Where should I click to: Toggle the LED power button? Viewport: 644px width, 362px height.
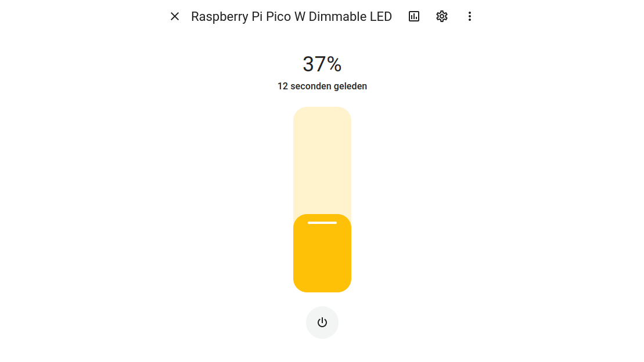tap(322, 323)
